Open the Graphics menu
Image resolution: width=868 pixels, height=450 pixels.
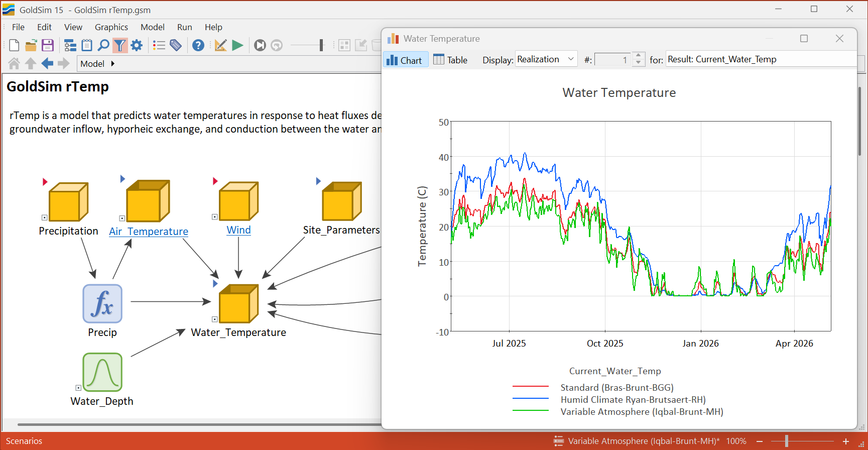coord(111,27)
